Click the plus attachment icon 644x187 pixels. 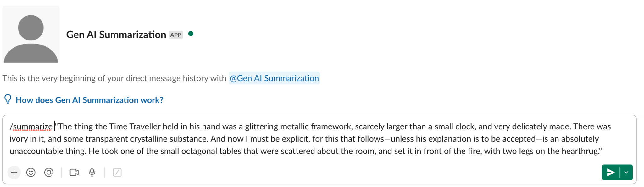[14, 172]
